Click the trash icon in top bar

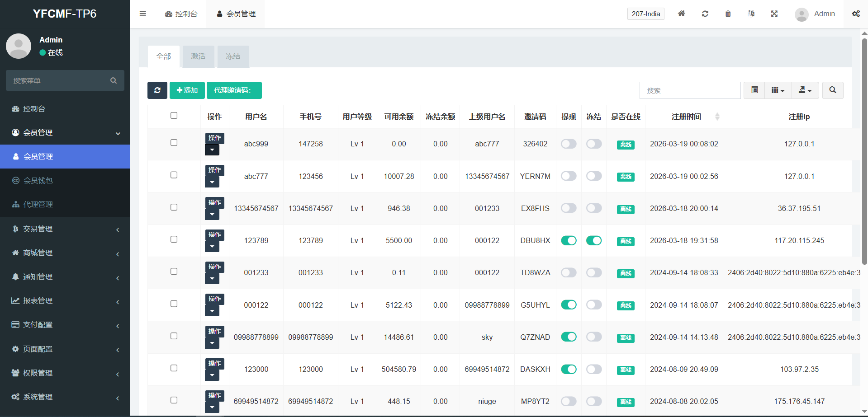(728, 14)
